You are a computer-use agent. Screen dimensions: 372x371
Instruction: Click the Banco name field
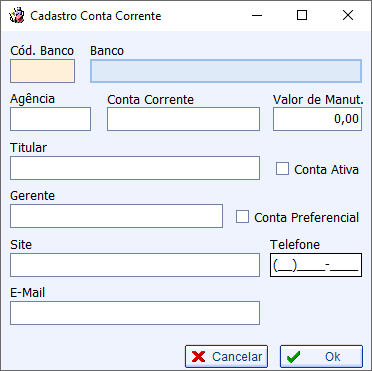(x=226, y=71)
